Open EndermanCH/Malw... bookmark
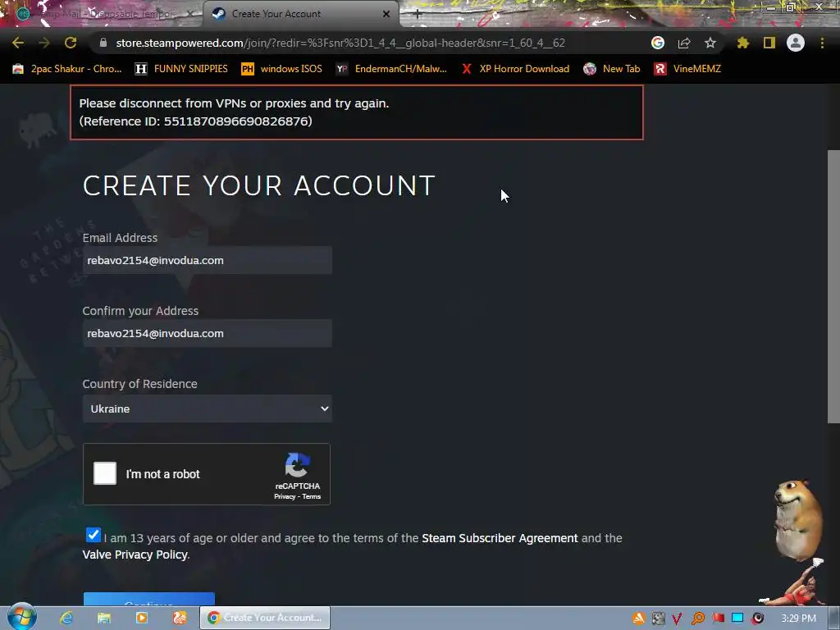 click(x=391, y=69)
